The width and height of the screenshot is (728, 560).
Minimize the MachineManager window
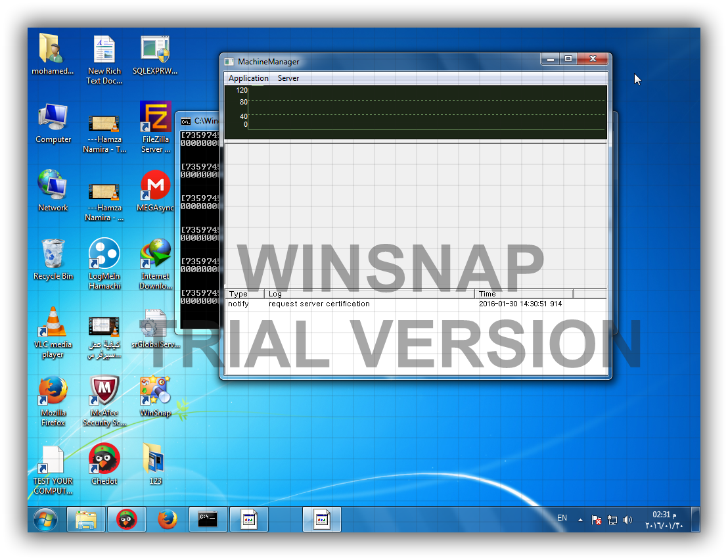tap(550, 59)
